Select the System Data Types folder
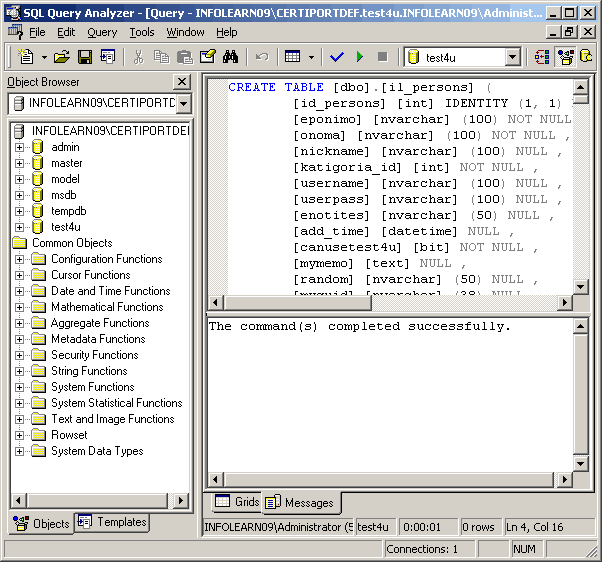602x562 pixels. pos(97,451)
